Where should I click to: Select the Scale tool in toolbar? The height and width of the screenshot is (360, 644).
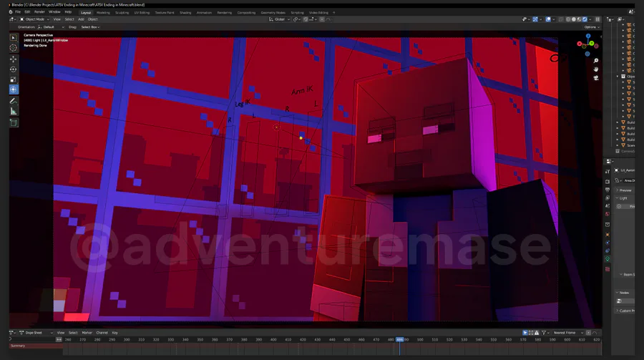14,79
